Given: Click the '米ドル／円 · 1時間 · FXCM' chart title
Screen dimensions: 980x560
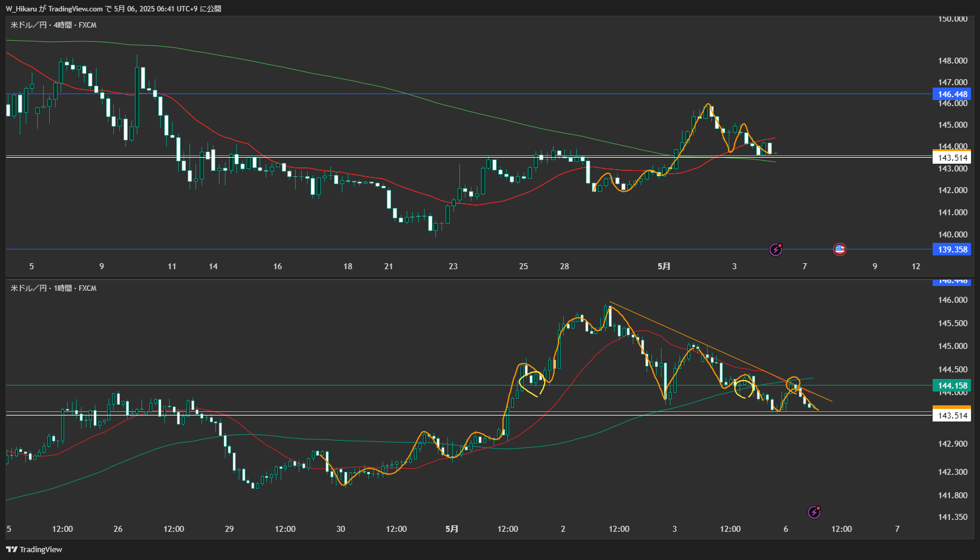Looking at the screenshot, I should coord(53,288).
